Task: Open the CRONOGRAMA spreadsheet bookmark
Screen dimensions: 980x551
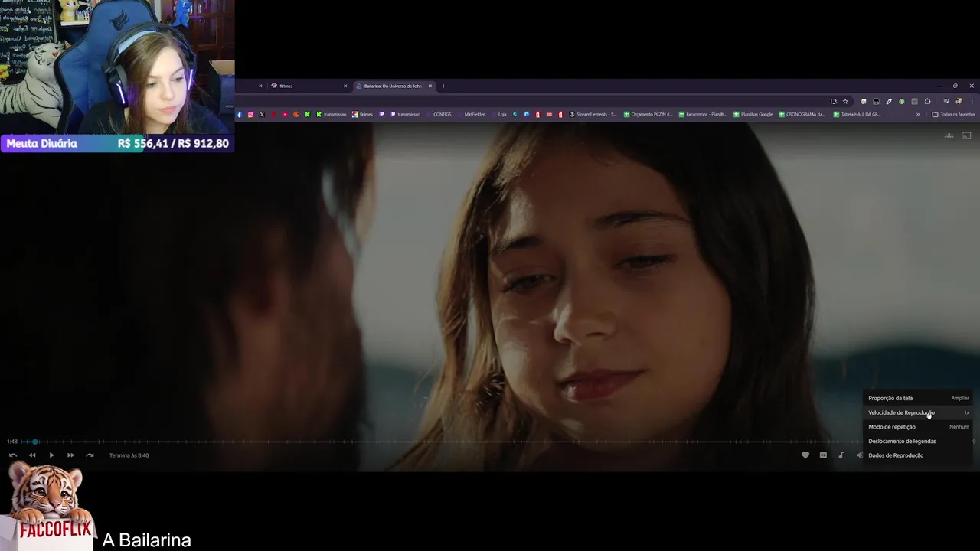Action: [x=802, y=115]
